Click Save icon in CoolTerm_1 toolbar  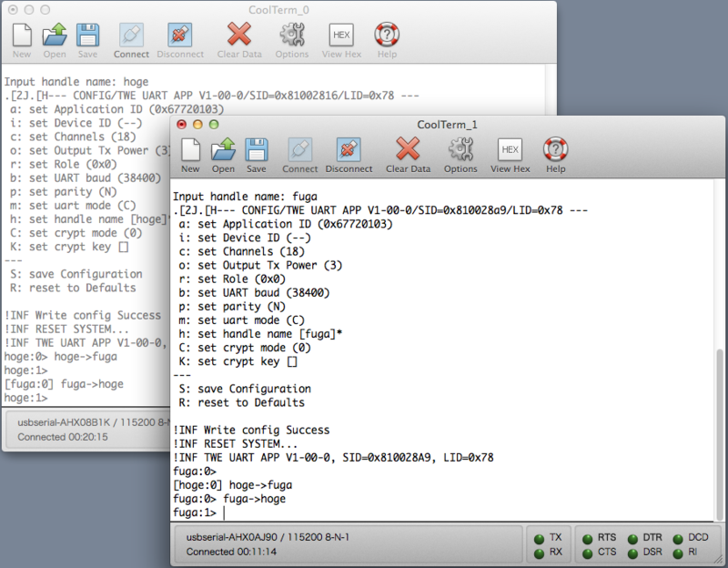[257, 149]
